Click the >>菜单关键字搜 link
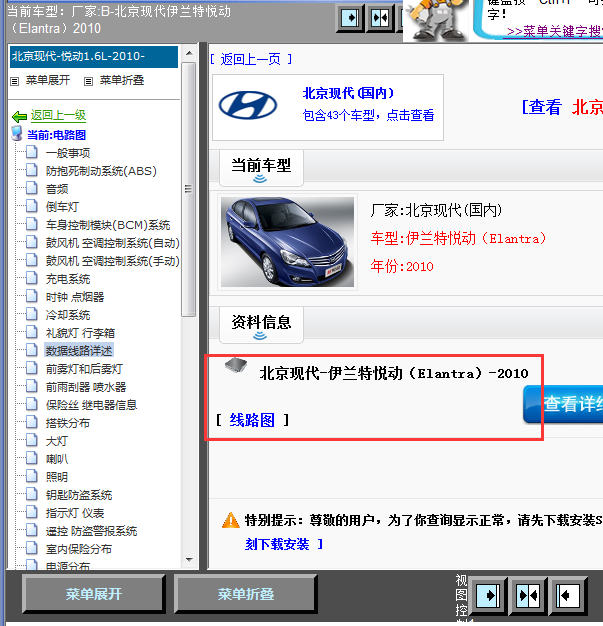The image size is (603, 626). tap(554, 31)
